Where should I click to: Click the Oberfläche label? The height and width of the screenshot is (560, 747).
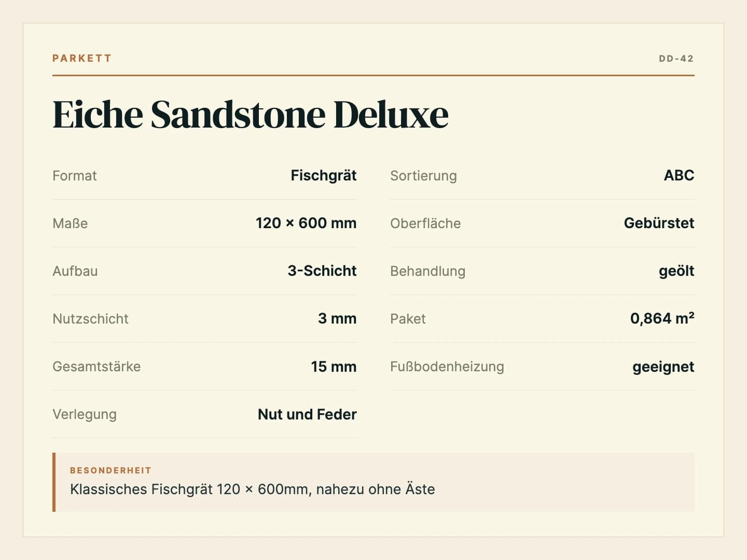point(425,223)
